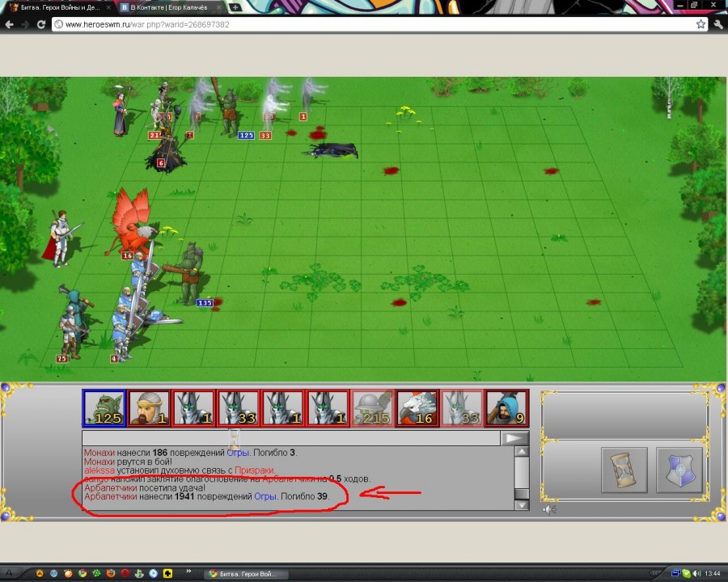
Task: Open a new browser tab with plus button
Action: pyautogui.click(x=235, y=7)
